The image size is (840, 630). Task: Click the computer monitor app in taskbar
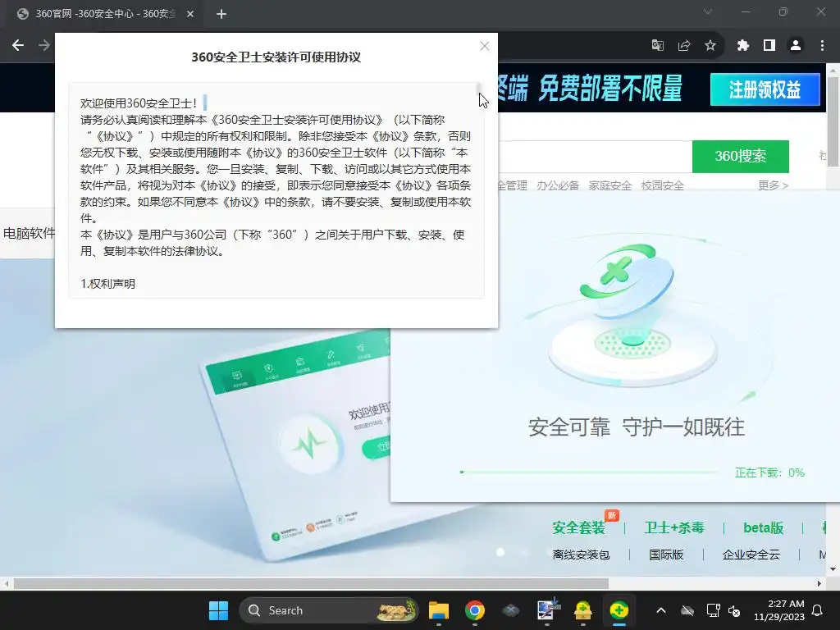(547, 610)
